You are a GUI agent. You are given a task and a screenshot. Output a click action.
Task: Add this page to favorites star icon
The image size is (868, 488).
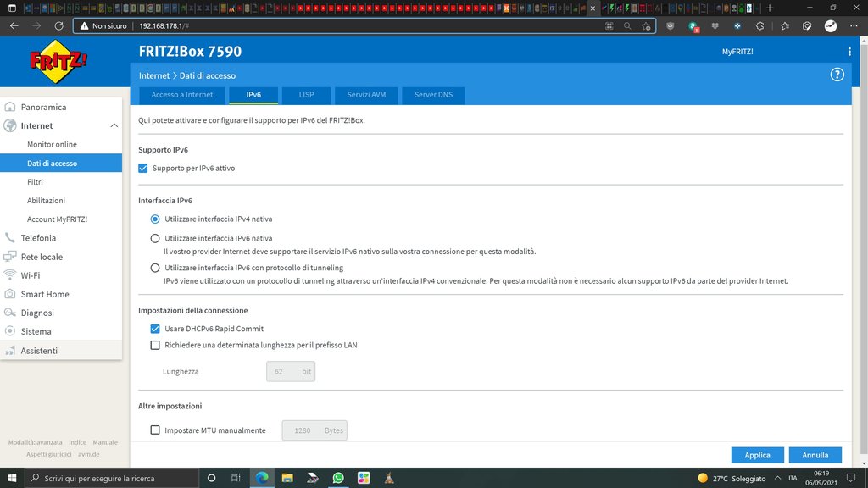(x=646, y=26)
